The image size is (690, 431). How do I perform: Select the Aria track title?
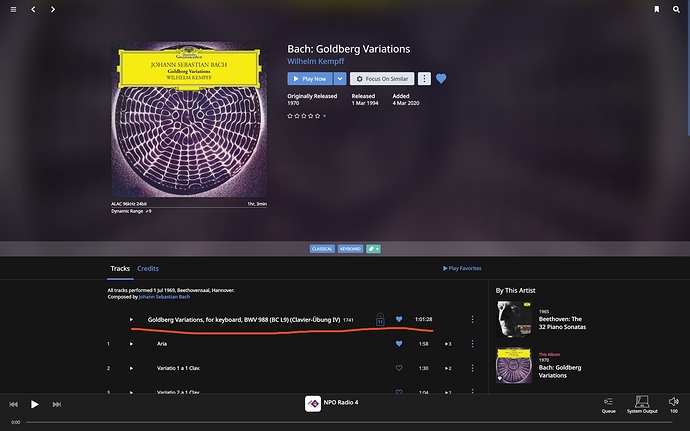[162, 344]
